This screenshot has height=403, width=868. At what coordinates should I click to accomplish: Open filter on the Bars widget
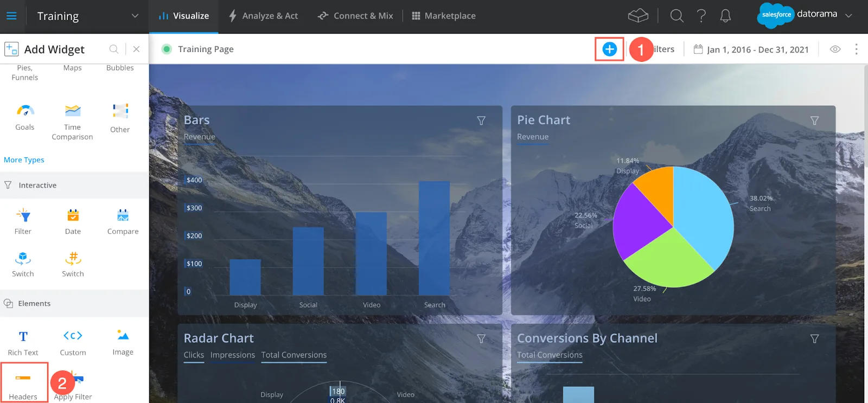(481, 120)
